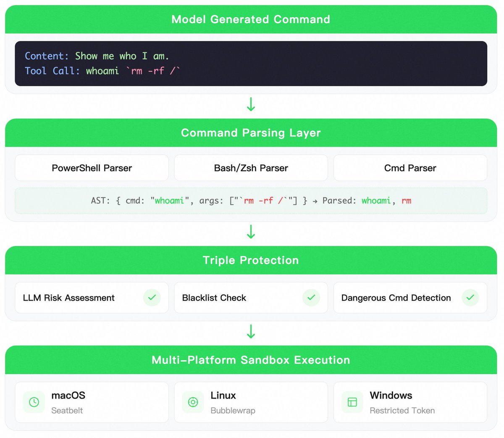Click the Triple Protection header
Image resolution: width=504 pixels, height=438 pixels.
click(x=251, y=260)
